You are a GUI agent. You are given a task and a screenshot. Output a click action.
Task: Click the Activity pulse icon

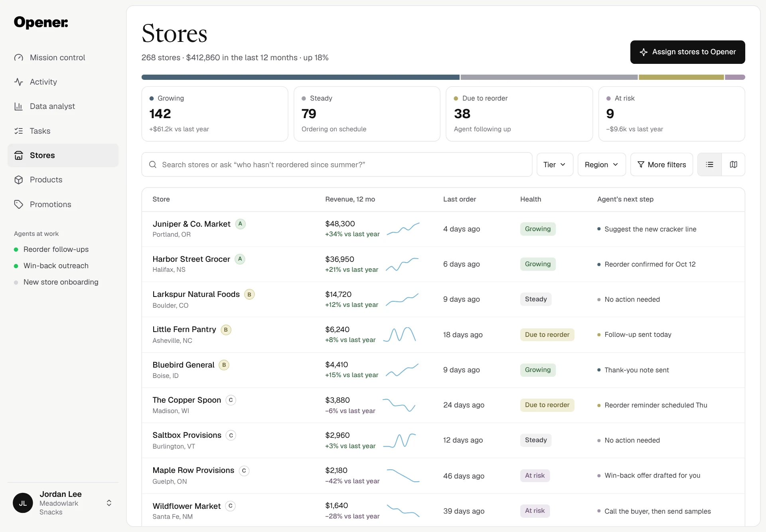[x=19, y=82]
